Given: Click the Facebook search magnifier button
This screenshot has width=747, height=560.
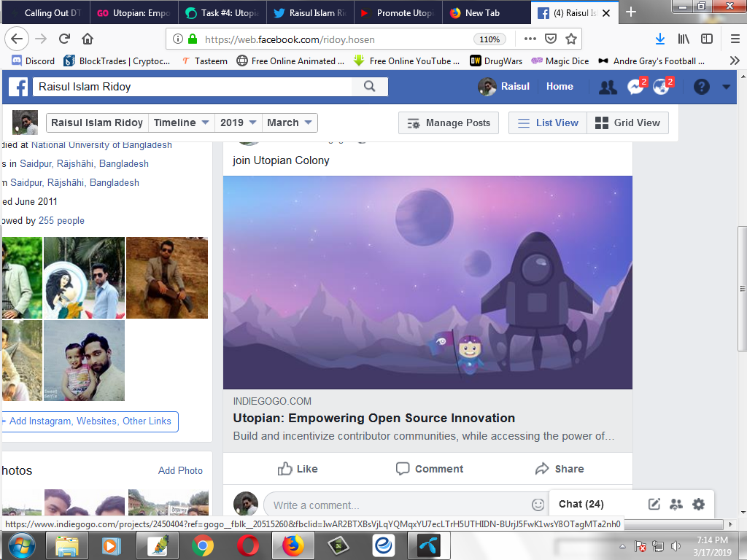Looking at the screenshot, I should tap(369, 87).
